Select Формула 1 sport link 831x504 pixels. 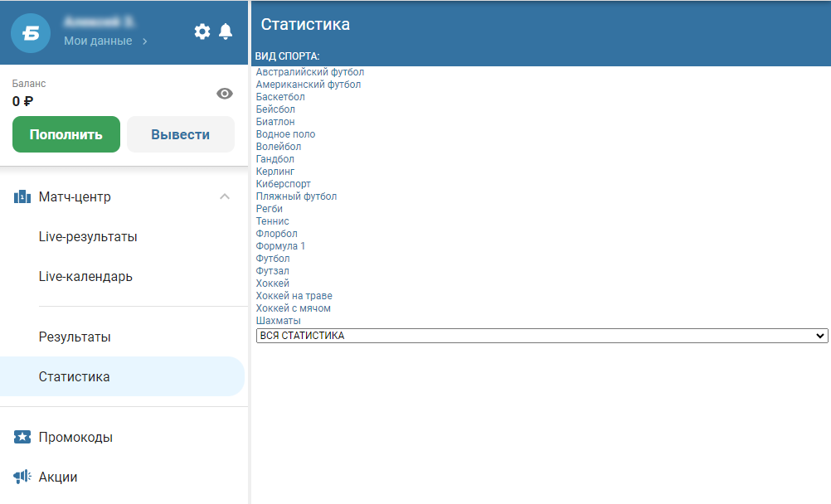point(280,246)
